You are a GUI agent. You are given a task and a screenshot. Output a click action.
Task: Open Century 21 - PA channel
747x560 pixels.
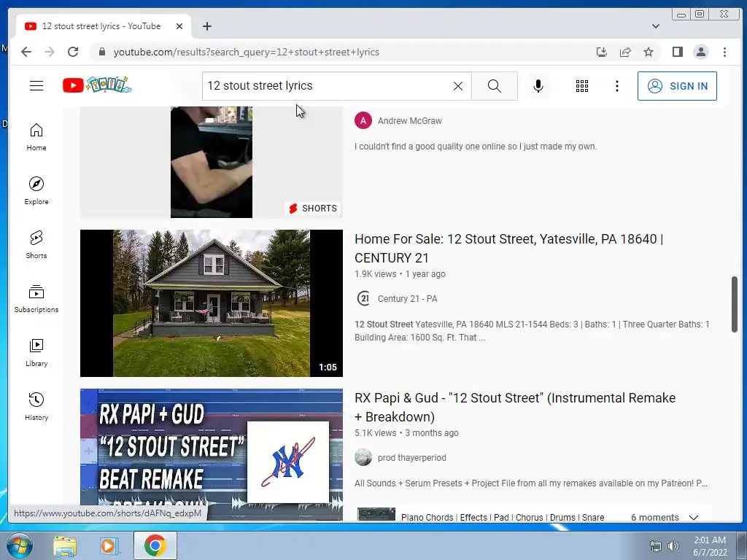pos(407,298)
